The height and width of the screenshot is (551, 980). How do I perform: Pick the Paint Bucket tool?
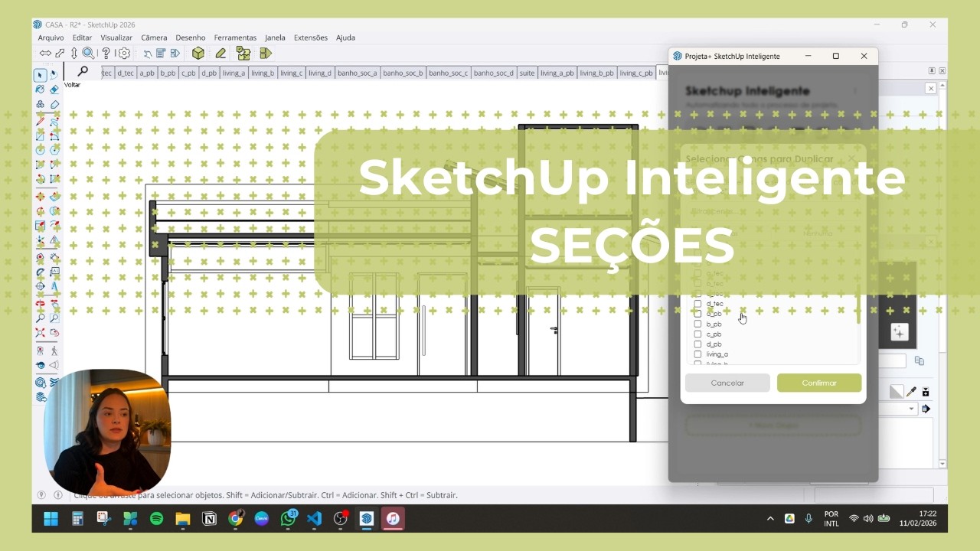pos(40,90)
